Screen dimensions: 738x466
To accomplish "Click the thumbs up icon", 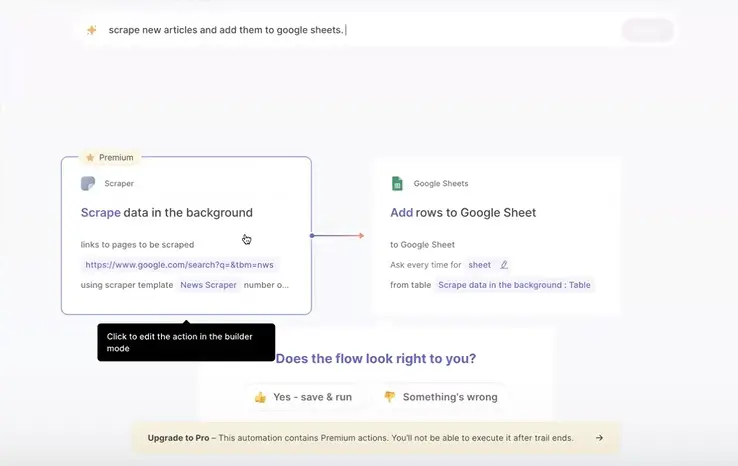I will [260, 397].
